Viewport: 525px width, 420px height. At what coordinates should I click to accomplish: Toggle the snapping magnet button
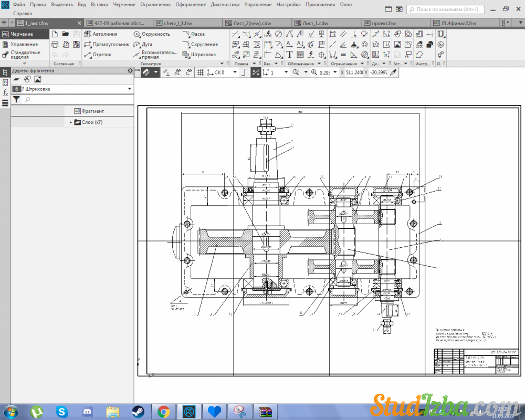tap(145, 72)
